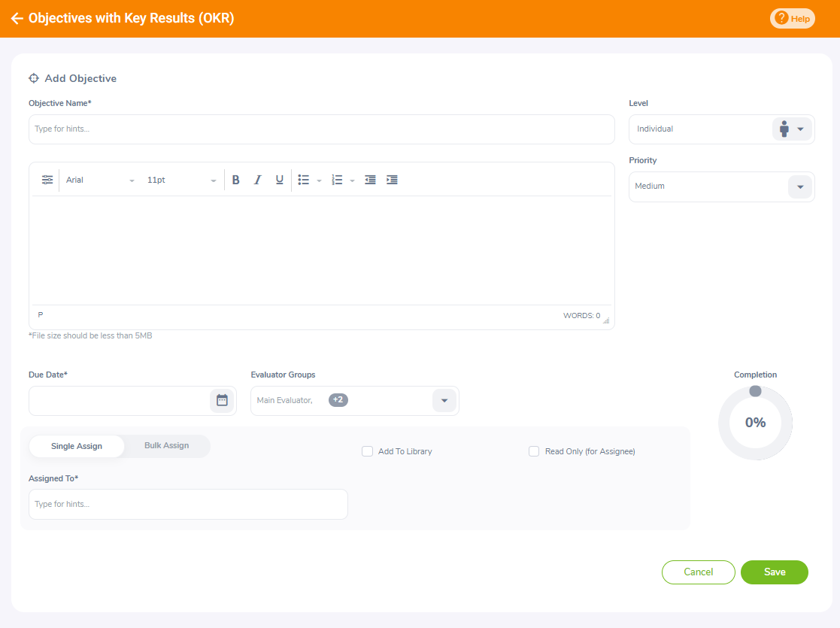Toggle bold formatting in the editor
The width and height of the screenshot is (840, 628).
(235, 179)
